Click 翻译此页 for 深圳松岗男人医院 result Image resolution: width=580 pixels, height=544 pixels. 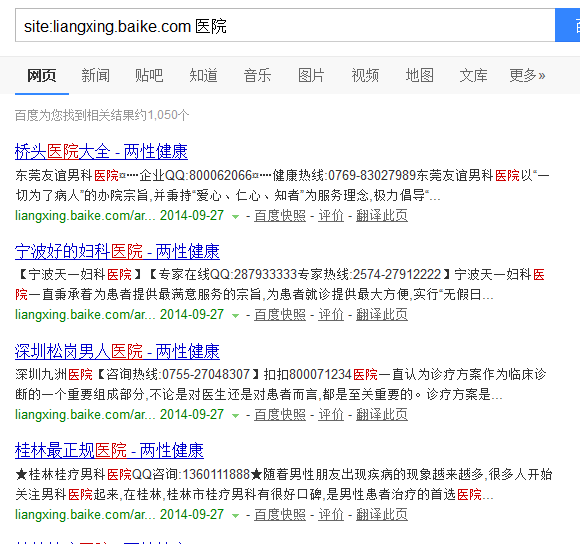click(382, 415)
